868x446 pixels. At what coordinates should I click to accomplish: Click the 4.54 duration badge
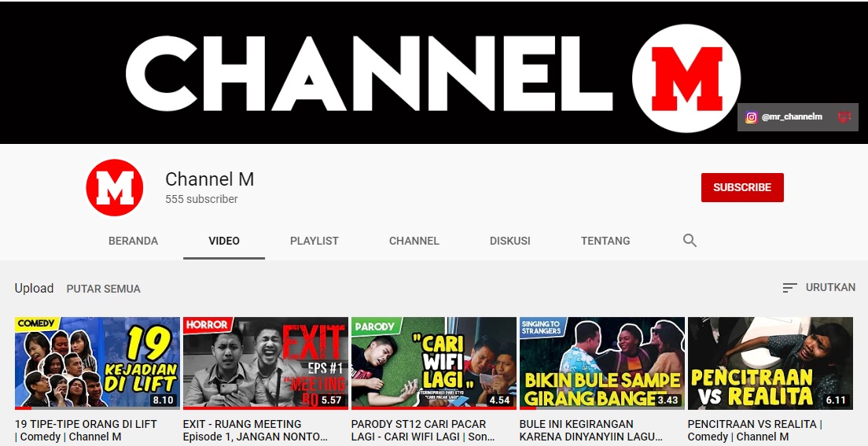click(499, 400)
